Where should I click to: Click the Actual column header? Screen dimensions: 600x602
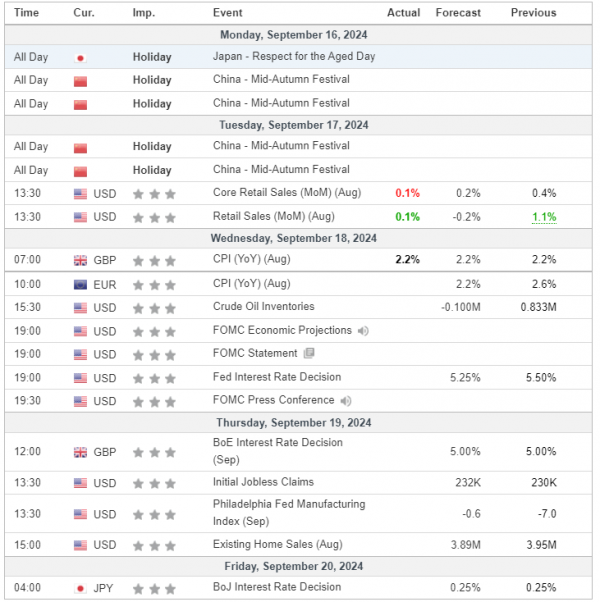tap(403, 13)
